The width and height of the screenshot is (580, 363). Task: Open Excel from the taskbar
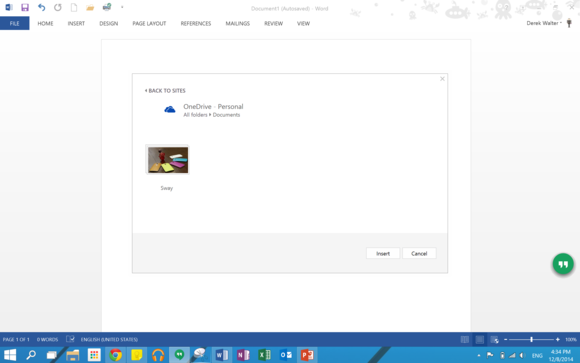(x=264, y=355)
